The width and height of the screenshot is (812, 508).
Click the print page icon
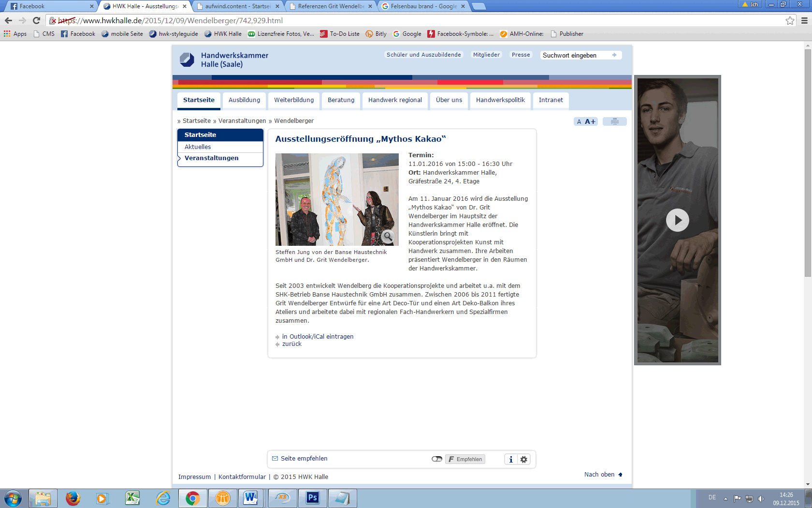614,121
